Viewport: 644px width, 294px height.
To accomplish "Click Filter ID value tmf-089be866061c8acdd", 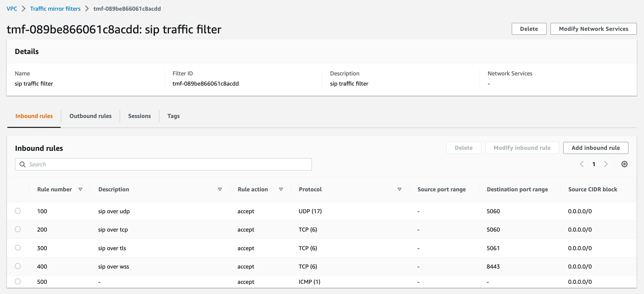I will pos(206,84).
